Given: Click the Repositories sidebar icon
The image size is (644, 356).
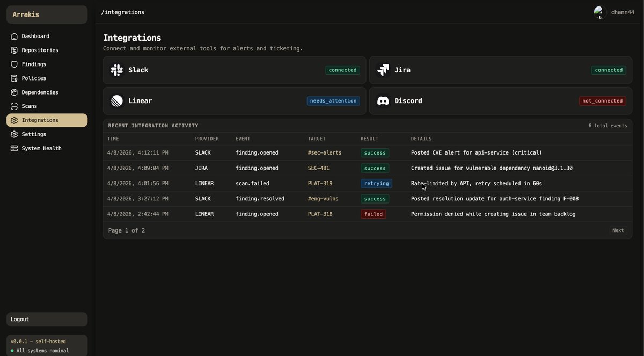Looking at the screenshot, I should pyautogui.click(x=14, y=50).
